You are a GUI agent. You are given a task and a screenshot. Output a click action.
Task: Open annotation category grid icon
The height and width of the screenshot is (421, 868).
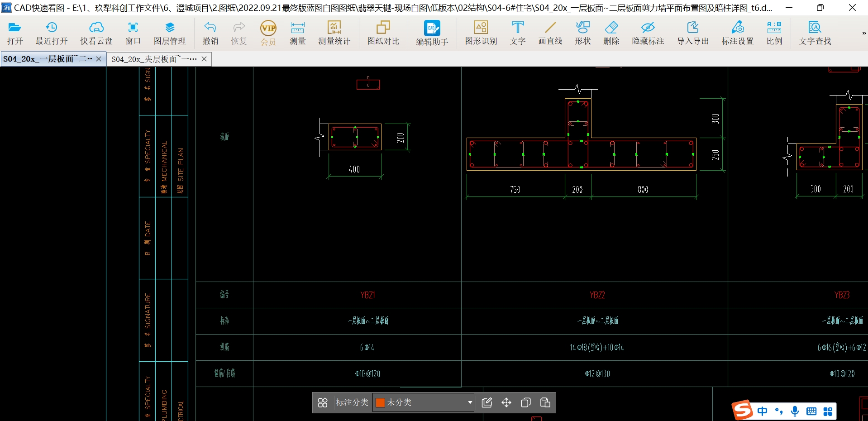click(323, 402)
